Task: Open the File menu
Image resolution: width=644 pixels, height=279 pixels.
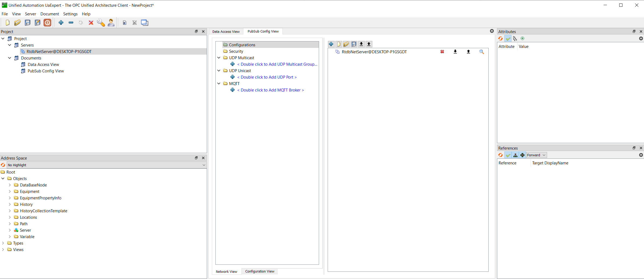Action: pos(5,14)
